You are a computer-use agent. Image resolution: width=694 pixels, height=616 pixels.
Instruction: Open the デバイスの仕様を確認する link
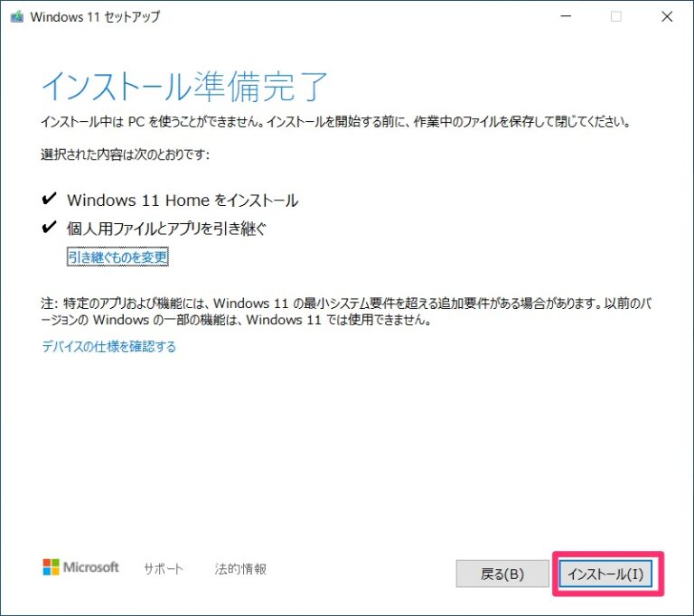[108, 347]
